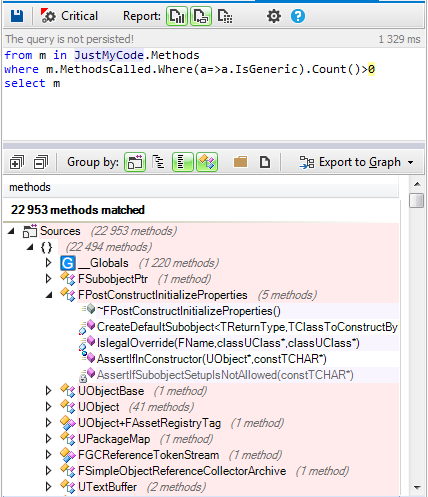The height and width of the screenshot is (497, 428).
Task: Click the first green Report chart icon
Action: coord(177,16)
